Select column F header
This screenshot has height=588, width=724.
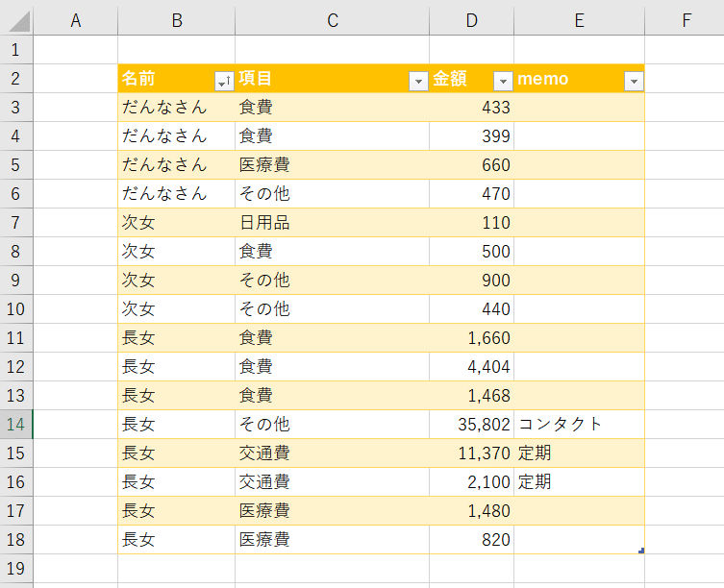coord(687,20)
